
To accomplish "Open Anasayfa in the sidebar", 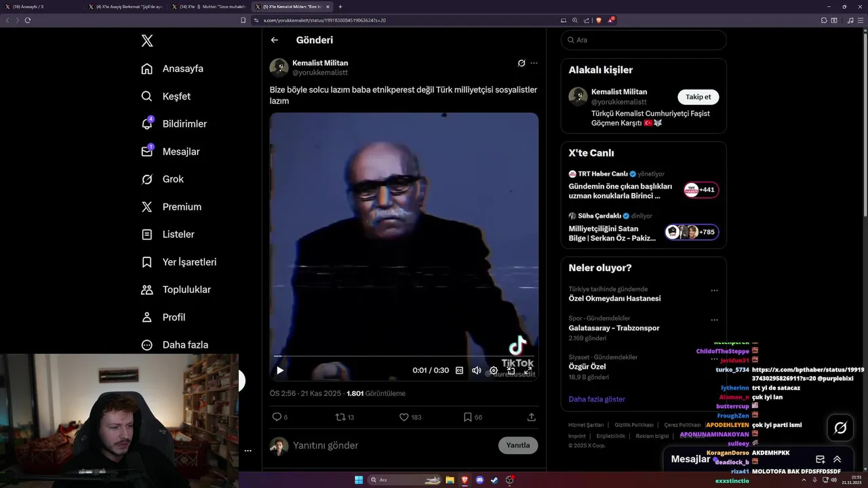I will [172, 68].
